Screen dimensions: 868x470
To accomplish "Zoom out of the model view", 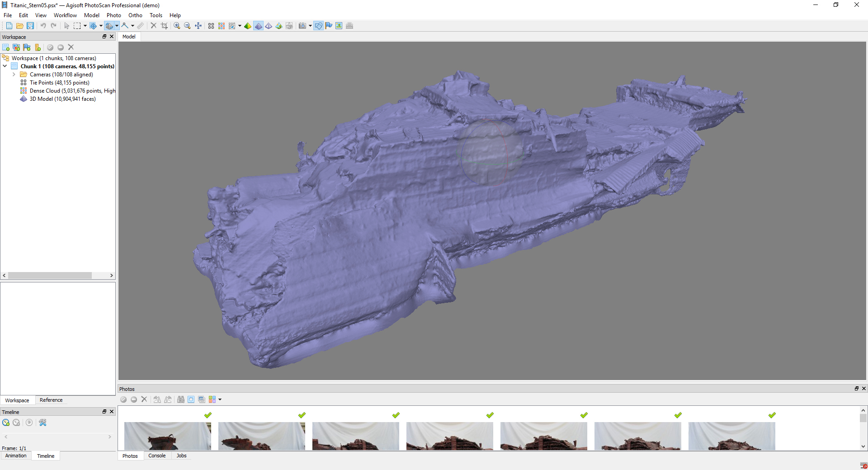I will click(187, 26).
